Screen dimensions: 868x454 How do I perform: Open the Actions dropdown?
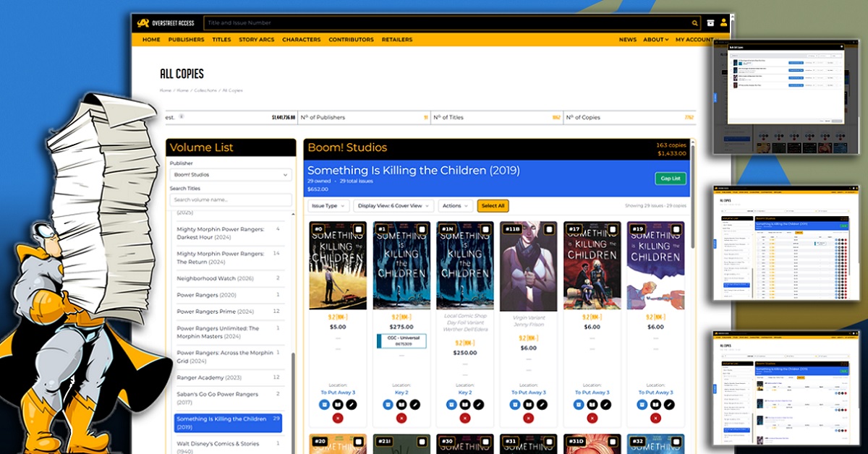point(455,206)
